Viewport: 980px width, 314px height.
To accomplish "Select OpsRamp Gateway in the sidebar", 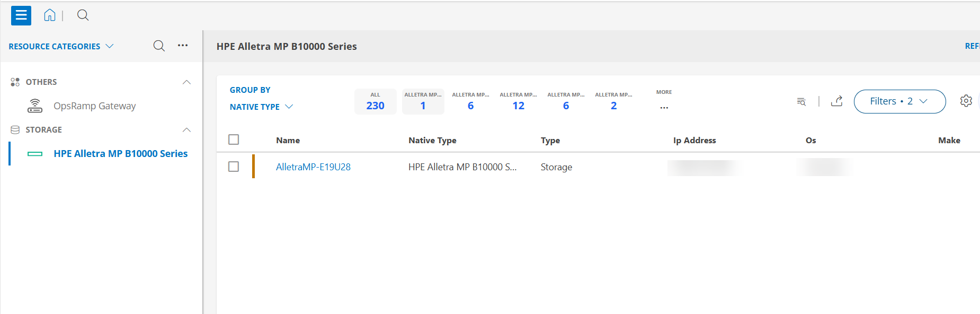I will pos(94,106).
